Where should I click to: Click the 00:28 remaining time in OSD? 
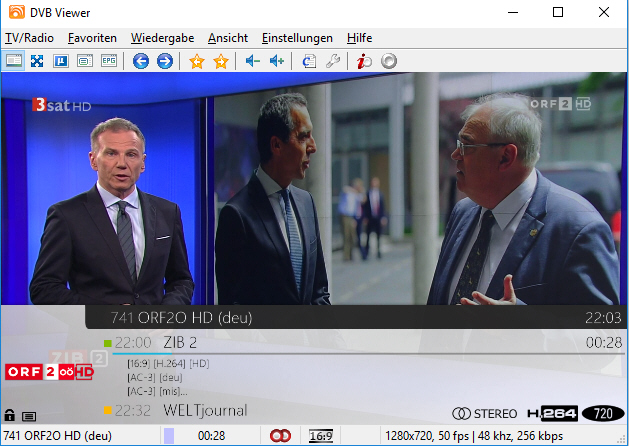pos(604,343)
